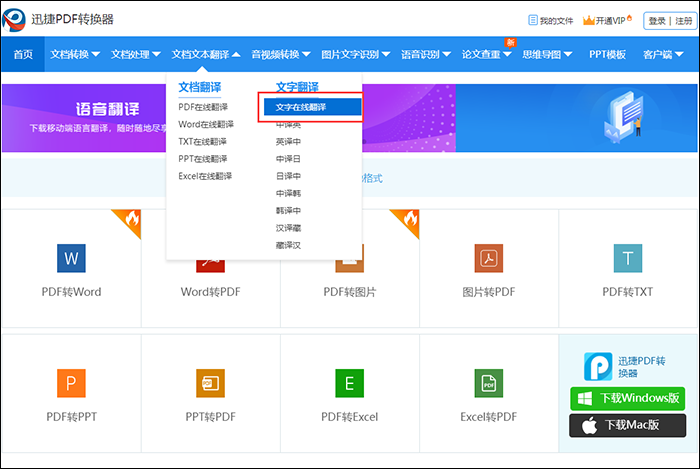
Task: Choose 英译中 translation option
Action: click(288, 141)
